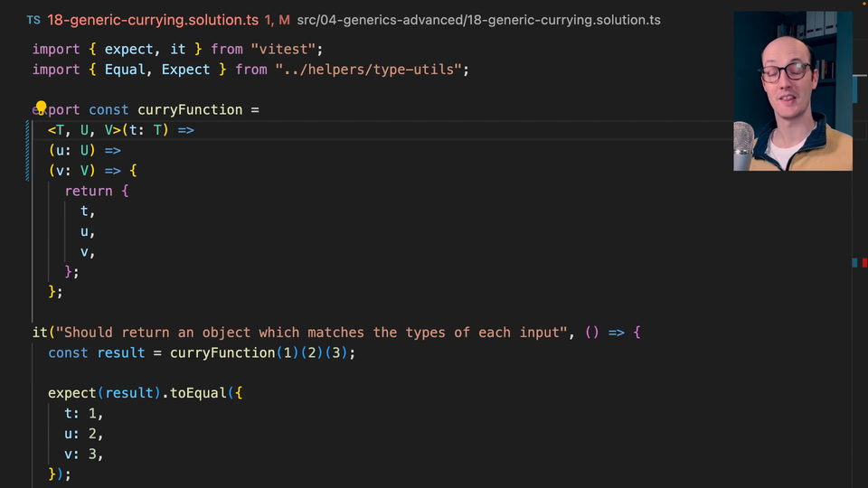Screen dimensions: 868x488
Task: Click the "1, M" status badge in tab
Action: click(278, 19)
